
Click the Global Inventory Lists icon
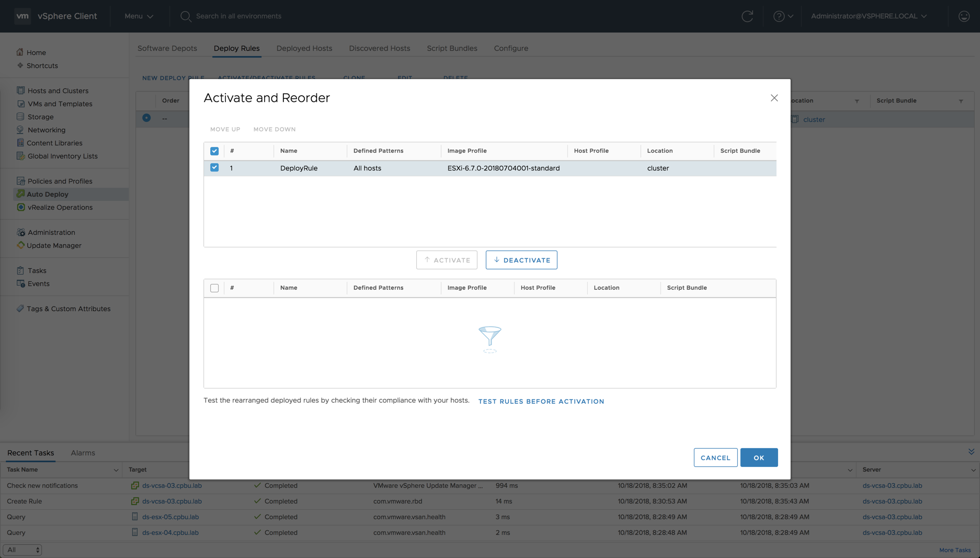tap(20, 156)
